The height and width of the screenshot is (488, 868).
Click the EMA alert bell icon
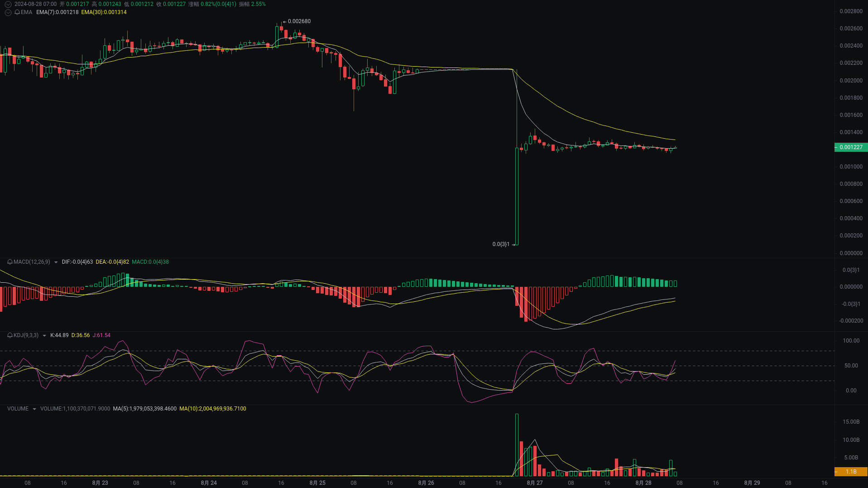pos(17,12)
